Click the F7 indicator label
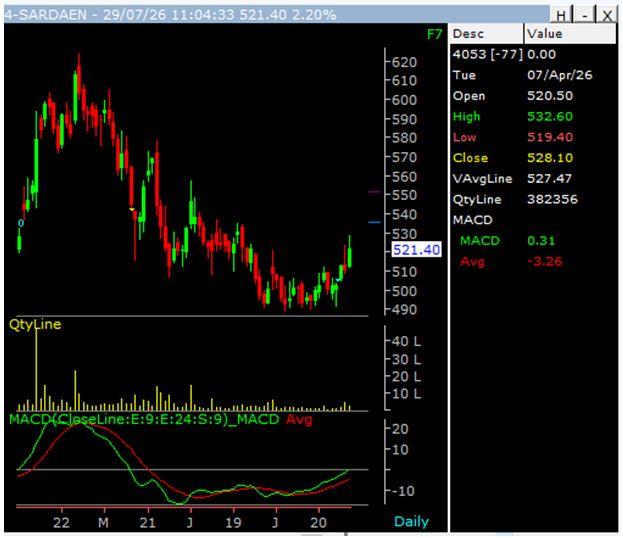Image resolution: width=623 pixels, height=538 pixels. 434,35
